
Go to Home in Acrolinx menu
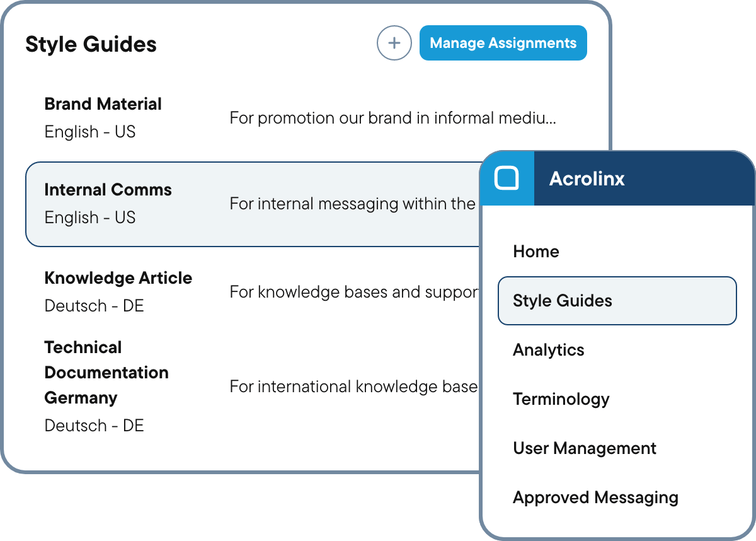pos(536,252)
